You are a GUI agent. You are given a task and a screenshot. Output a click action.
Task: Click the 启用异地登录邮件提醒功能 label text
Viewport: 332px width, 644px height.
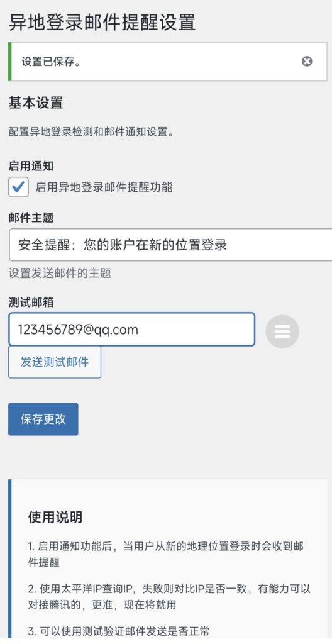click(x=104, y=187)
